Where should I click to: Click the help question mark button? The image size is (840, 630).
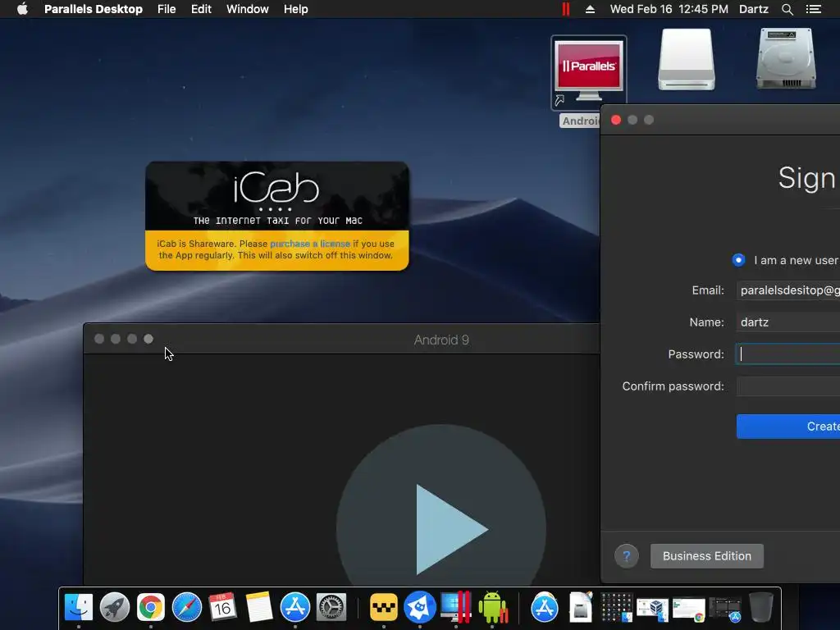click(626, 556)
